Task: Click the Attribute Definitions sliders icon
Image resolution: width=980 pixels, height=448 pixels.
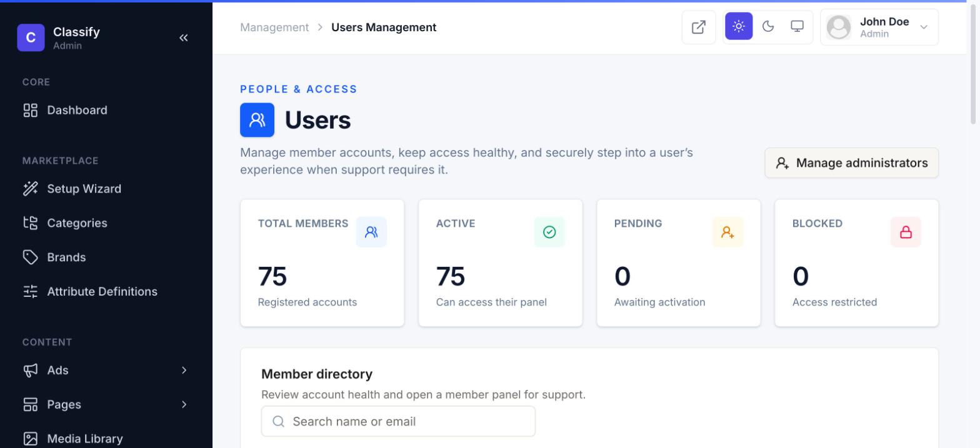Action: point(31,292)
